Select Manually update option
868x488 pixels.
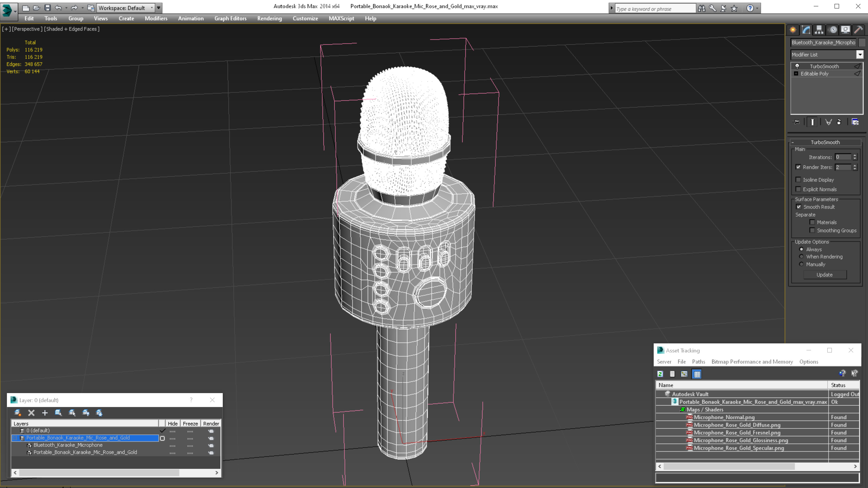click(x=801, y=264)
